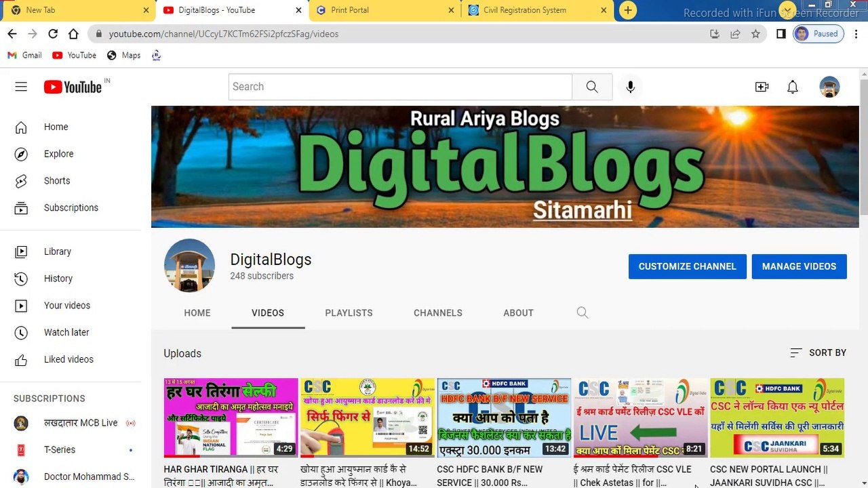Viewport: 868px width, 488px height.
Task: Switch to the Playlists tab
Action: click(x=349, y=312)
